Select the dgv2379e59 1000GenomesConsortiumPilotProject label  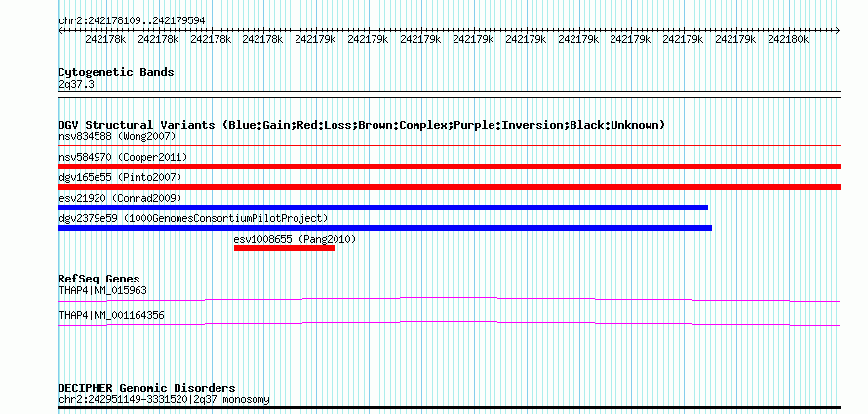[x=193, y=218]
